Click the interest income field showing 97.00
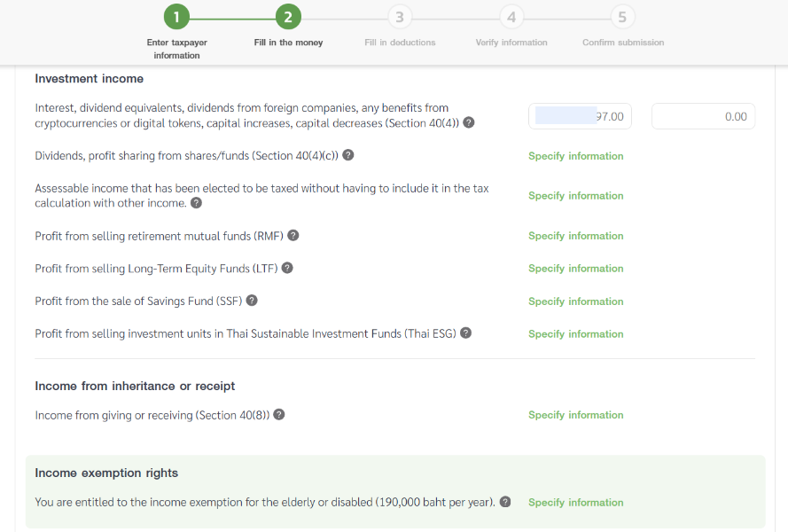This screenshot has width=788, height=532. pos(580,116)
